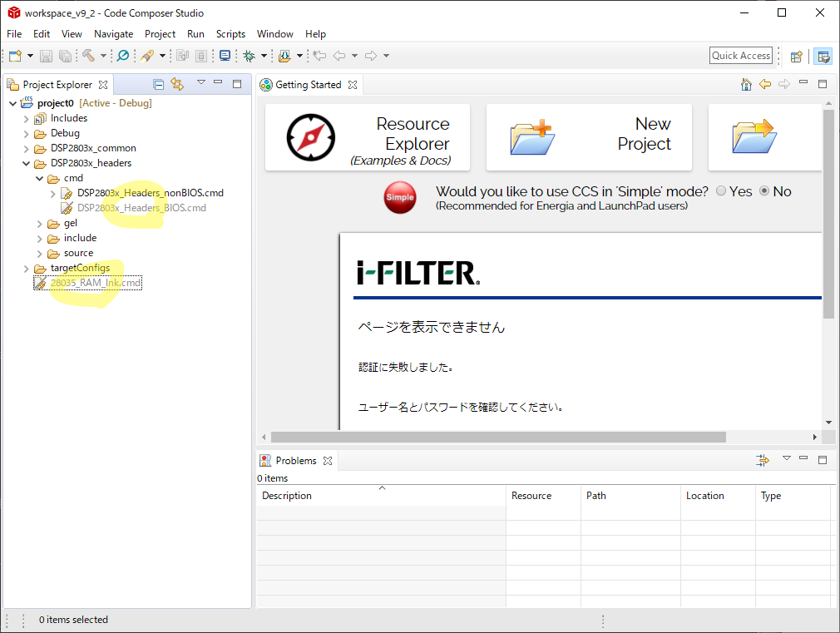Open the Scripts menu
The width and height of the screenshot is (840, 633).
coord(230,34)
